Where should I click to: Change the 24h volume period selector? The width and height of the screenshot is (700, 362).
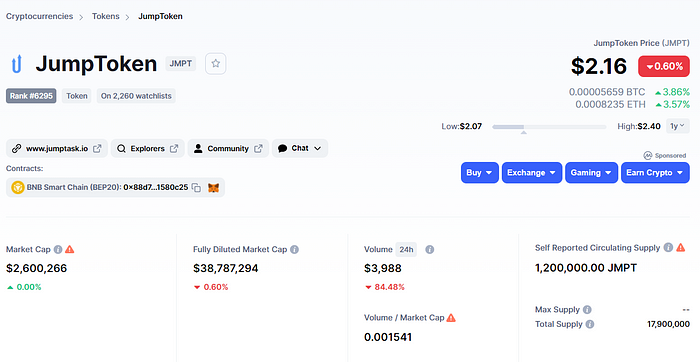pyautogui.click(x=406, y=250)
